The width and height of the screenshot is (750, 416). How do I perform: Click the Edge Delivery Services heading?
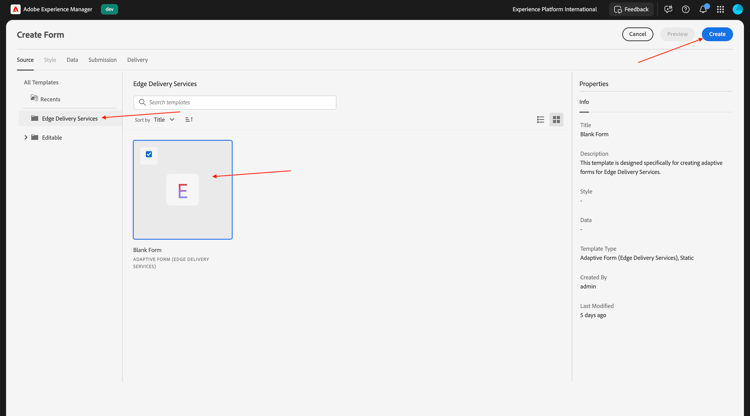pyautogui.click(x=165, y=84)
